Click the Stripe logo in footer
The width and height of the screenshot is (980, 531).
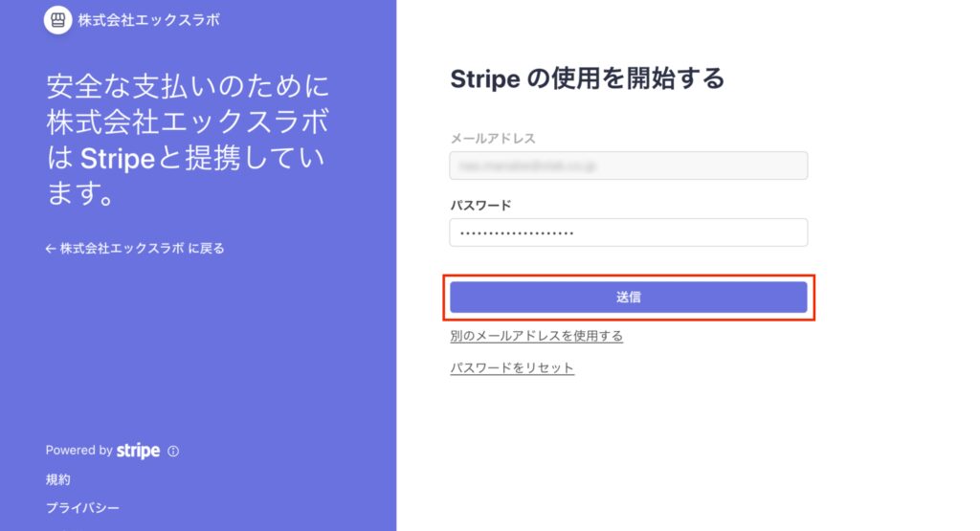click(x=138, y=451)
